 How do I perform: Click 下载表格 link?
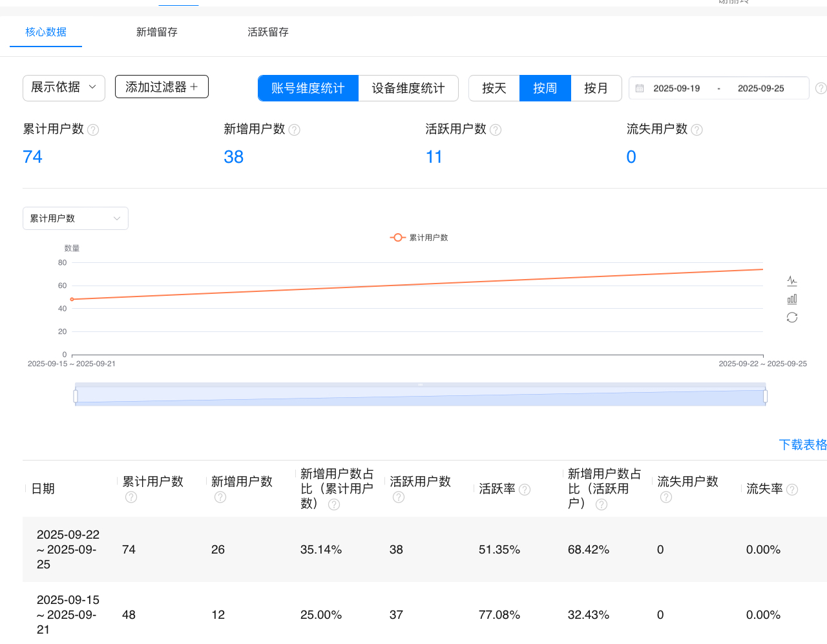(x=802, y=444)
